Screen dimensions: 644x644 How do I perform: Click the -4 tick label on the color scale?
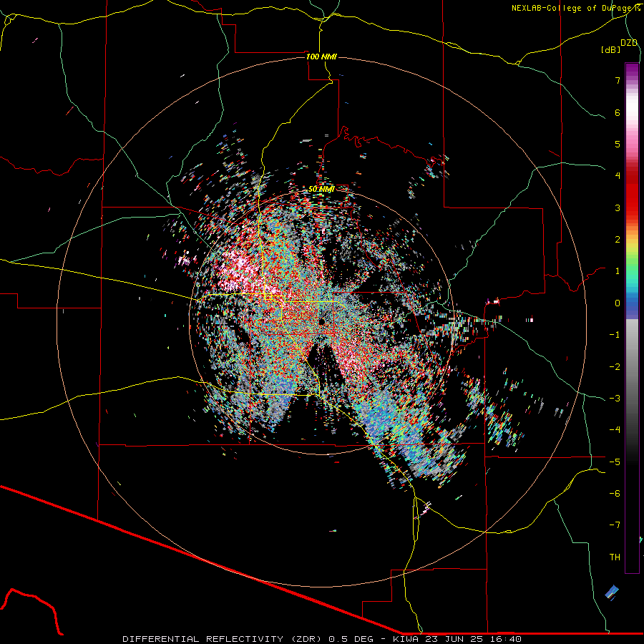point(615,430)
